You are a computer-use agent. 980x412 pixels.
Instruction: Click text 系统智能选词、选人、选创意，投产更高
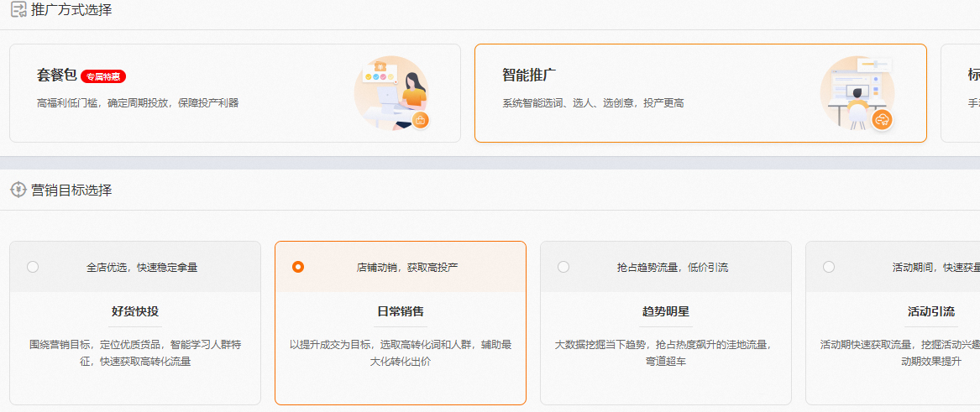click(x=593, y=103)
